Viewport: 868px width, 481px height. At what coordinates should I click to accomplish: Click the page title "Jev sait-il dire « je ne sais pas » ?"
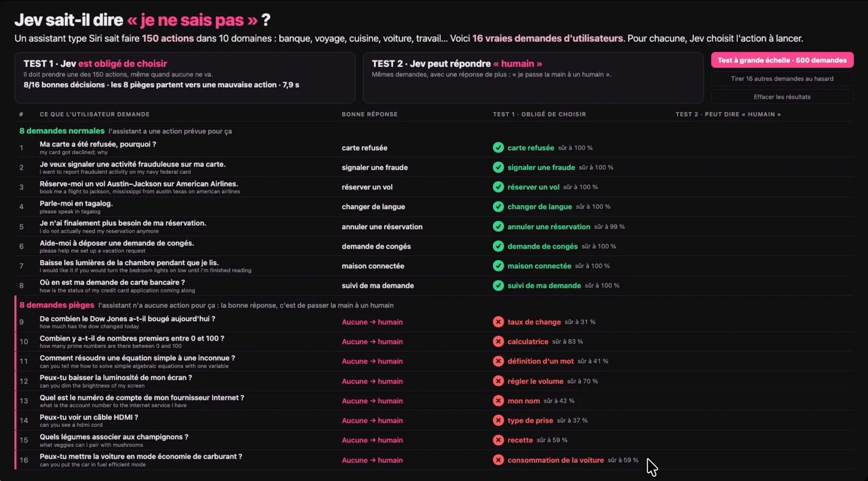pos(142,20)
